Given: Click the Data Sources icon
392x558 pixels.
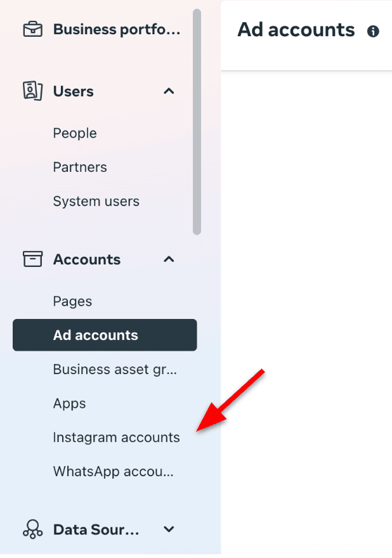Looking at the screenshot, I should 32,529.
